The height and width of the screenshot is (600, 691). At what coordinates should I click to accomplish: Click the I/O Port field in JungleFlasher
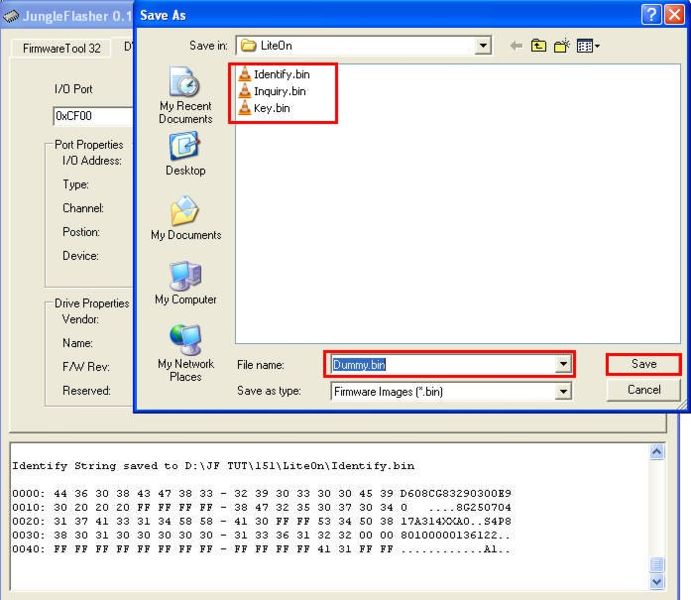click(93, 116)
